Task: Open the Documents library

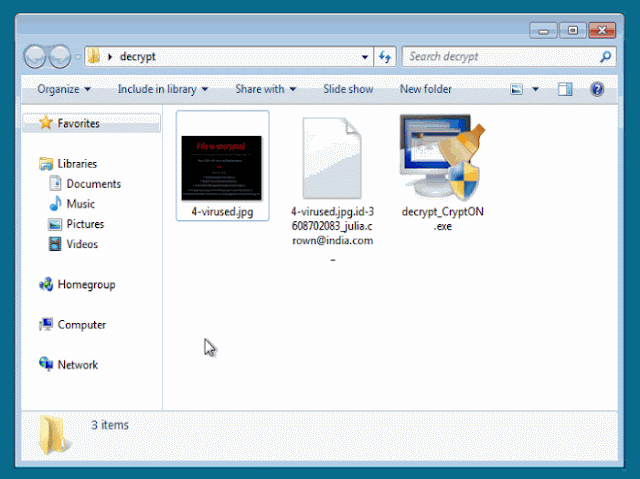Action: click(93, 184)
